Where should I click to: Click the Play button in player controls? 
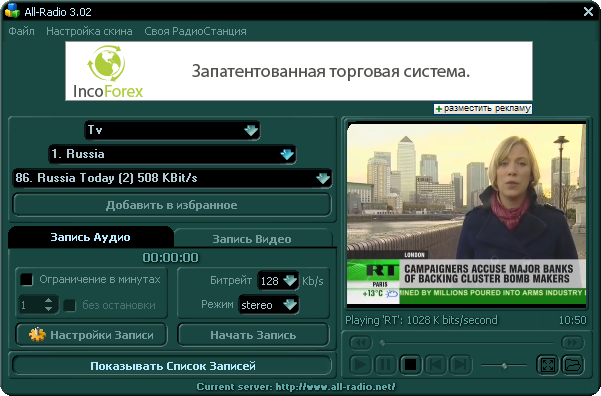point(360,364)
